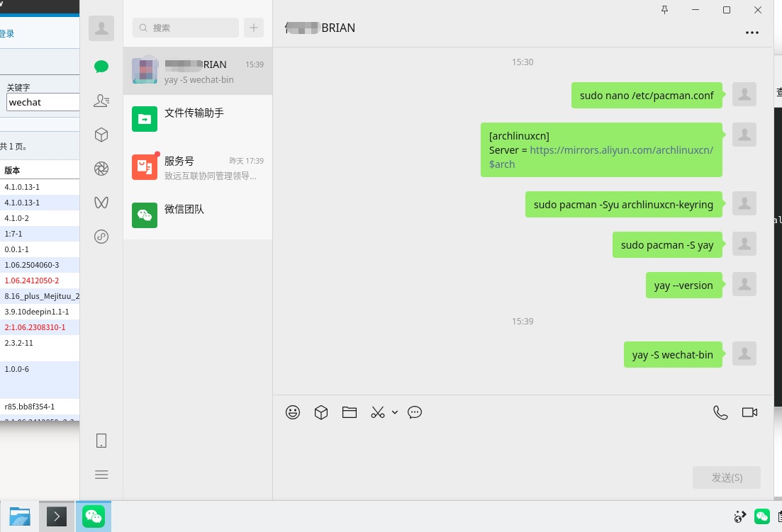Pin the chat window using the pin icon
The width and height of the screenshot is (782, 532).
point(664,10)
